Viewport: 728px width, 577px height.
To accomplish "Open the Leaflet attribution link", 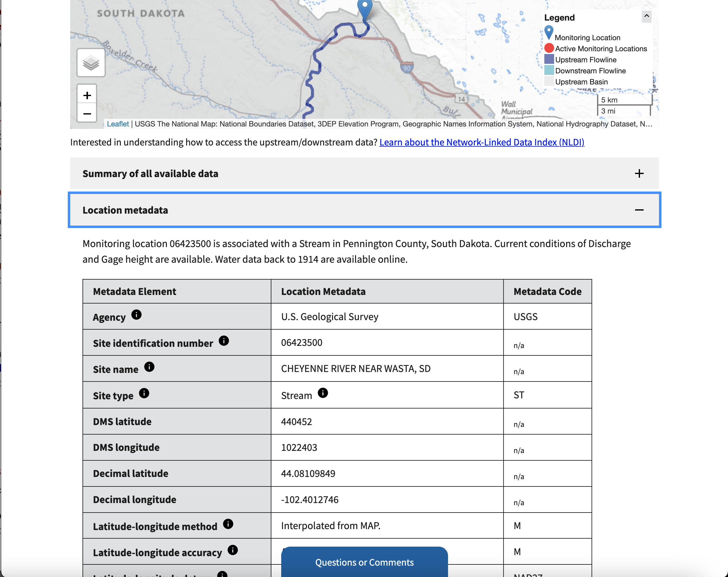I will pos(118,124).
